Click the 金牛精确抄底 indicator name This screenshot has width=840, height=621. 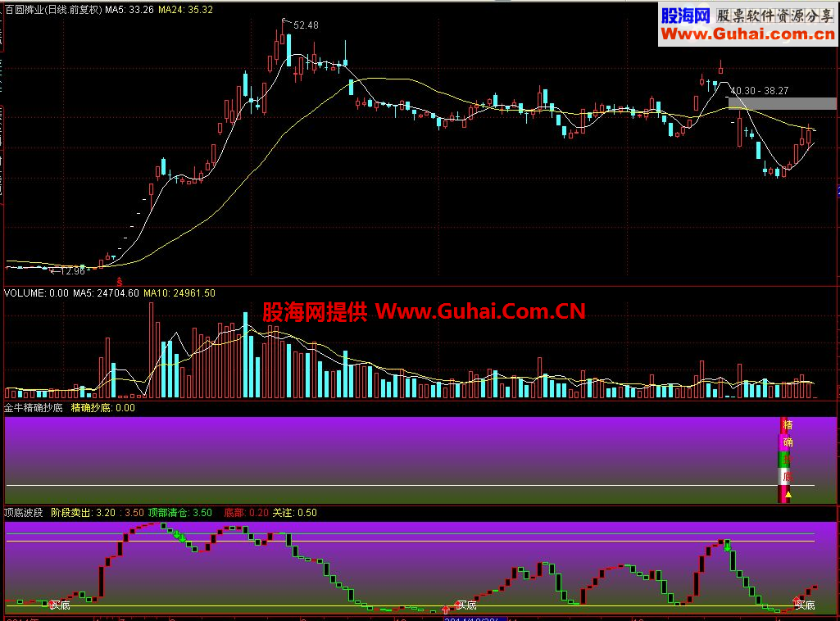point(34,408)
